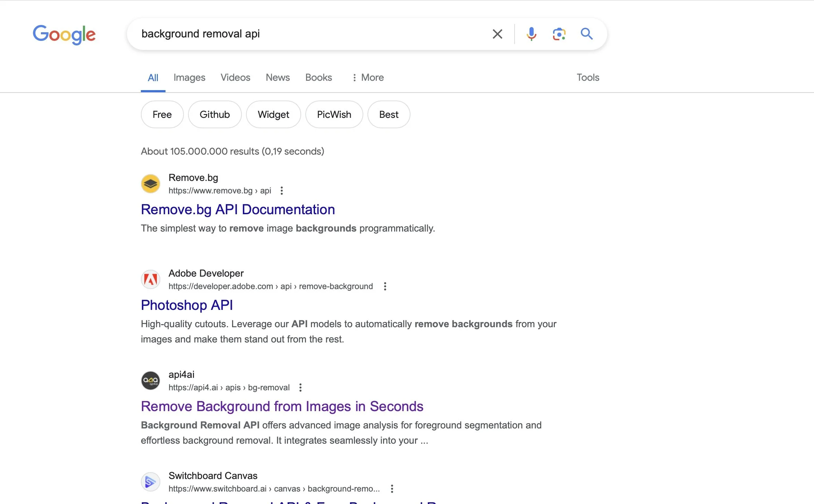Open the three-dot menu for Photoshop API result

[384, 286]
